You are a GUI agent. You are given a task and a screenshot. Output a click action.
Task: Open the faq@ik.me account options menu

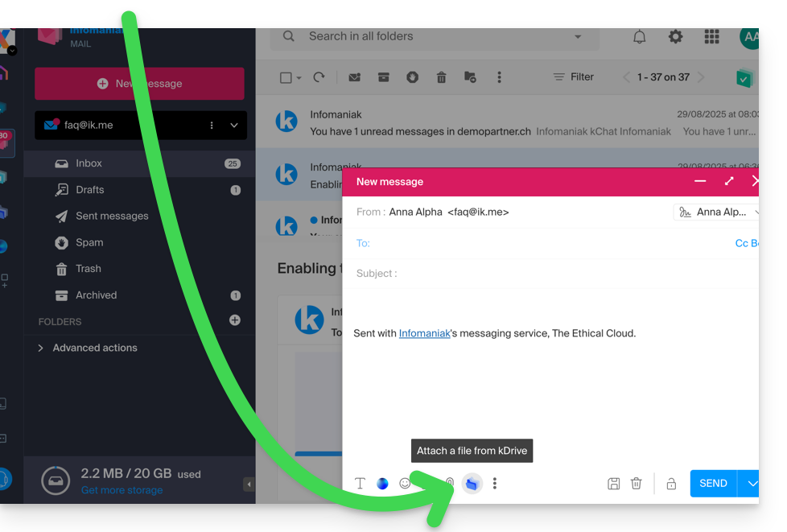tap(212, 125)
